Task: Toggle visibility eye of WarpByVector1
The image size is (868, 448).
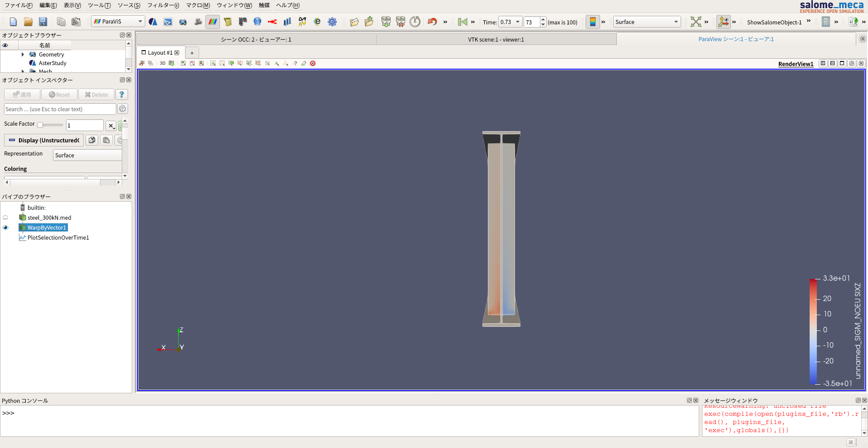Action: coord(5,227)
